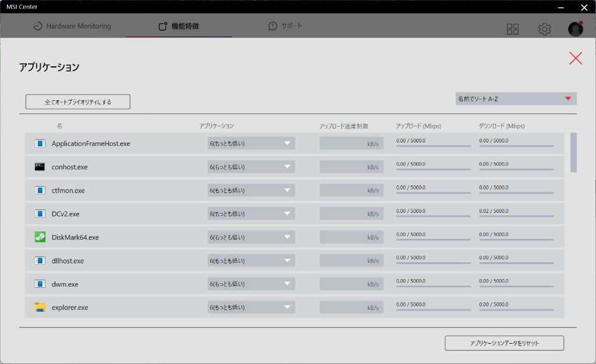This screenshot has width=596, height=364.
Task: Click the explorer.exe folder icon
Action: click(x=40, y=307)
